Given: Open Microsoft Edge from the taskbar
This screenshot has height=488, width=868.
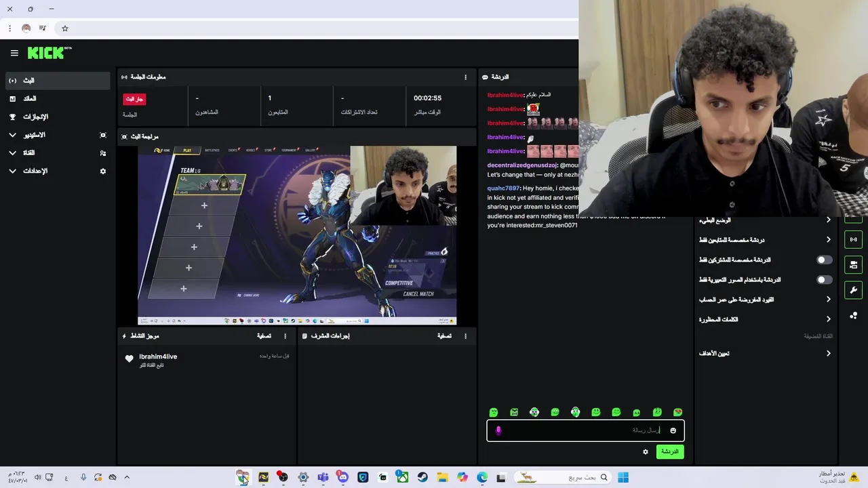Looking at the screenshot, I should tap(482, 478).
